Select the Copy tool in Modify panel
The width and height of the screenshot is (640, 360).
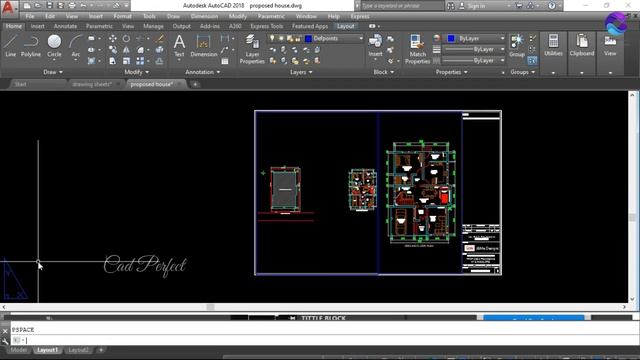coord(113,49)
